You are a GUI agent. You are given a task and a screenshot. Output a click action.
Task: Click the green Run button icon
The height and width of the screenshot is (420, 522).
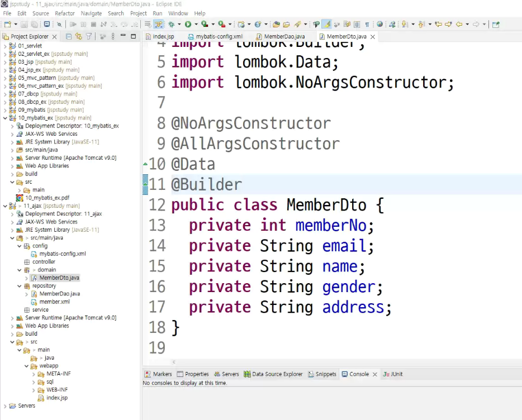[188, 24]
